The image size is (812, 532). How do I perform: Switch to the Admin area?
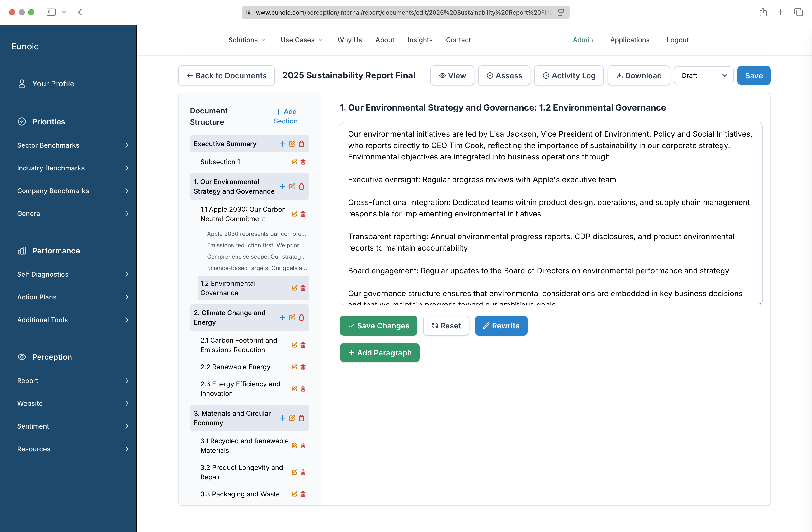(583, 40)
